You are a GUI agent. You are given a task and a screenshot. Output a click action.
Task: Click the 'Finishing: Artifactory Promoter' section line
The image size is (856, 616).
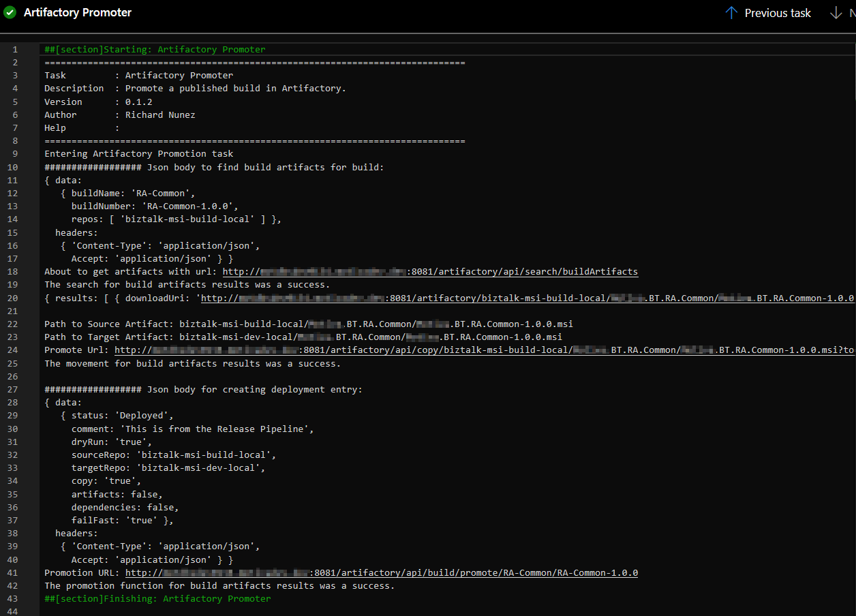point(157,599)
